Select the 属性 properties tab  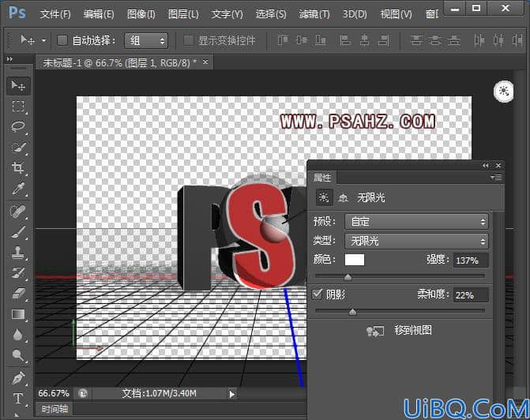point(322,178)
